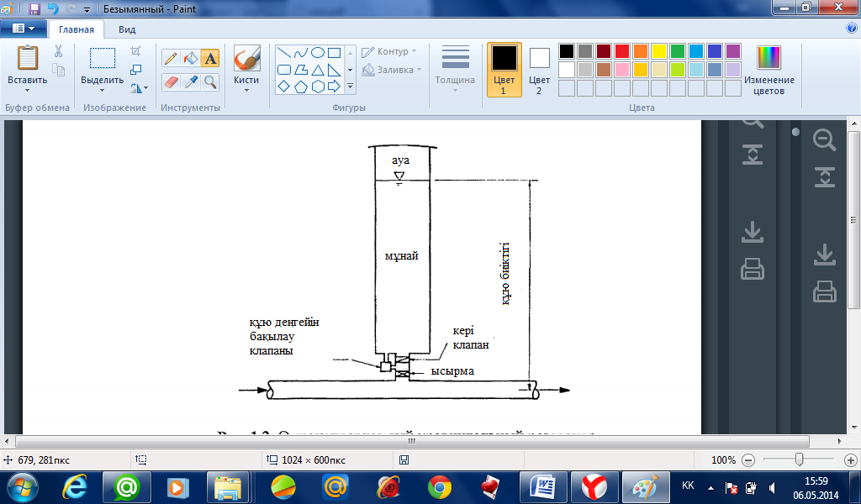
Task: Open Paint Help question mark icon
Action: pyautogui.click(x=852, y=29)
